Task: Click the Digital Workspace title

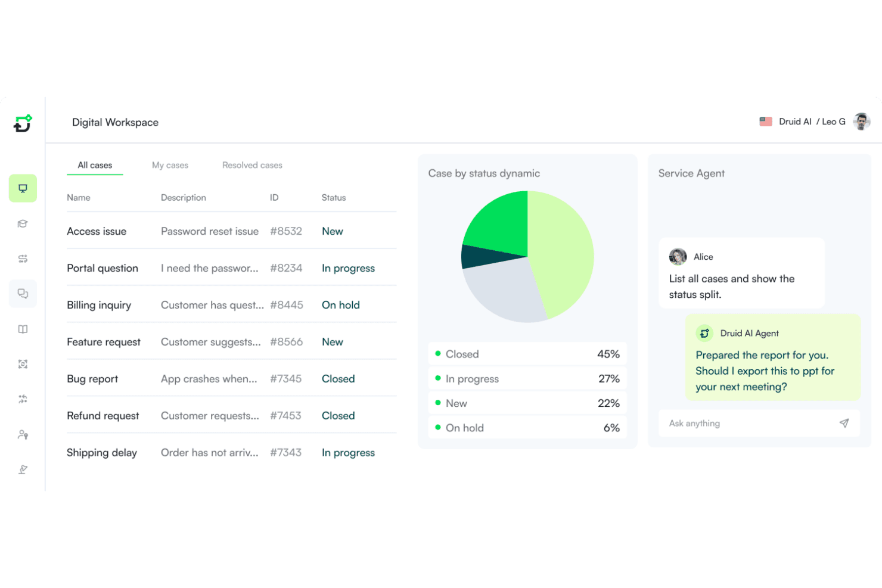Action: pos(116,122)
